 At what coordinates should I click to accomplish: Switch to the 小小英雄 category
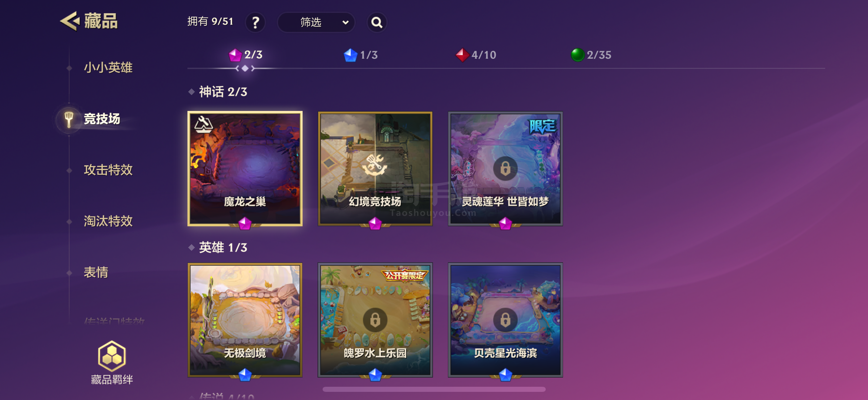click(x=108, y=68)
